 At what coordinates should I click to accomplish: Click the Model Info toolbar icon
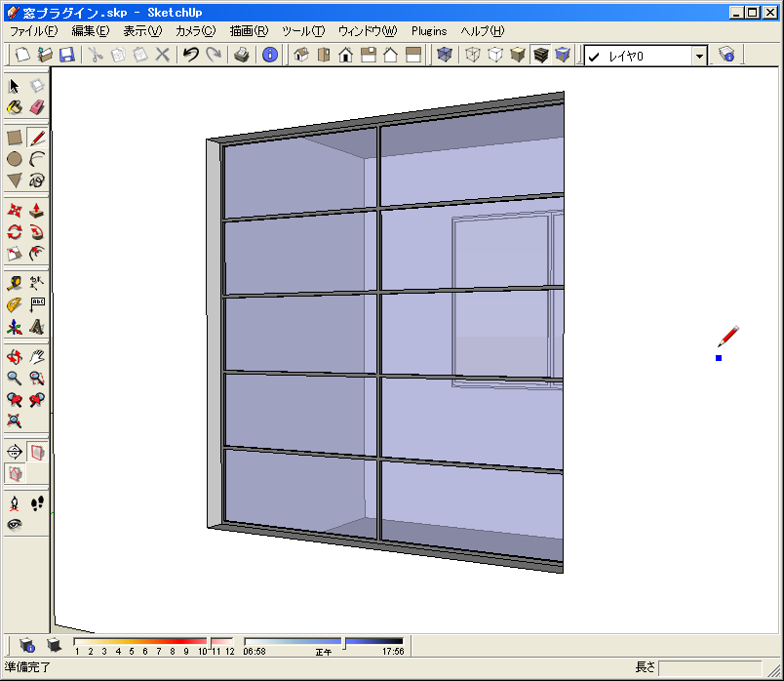click(270, 56)
